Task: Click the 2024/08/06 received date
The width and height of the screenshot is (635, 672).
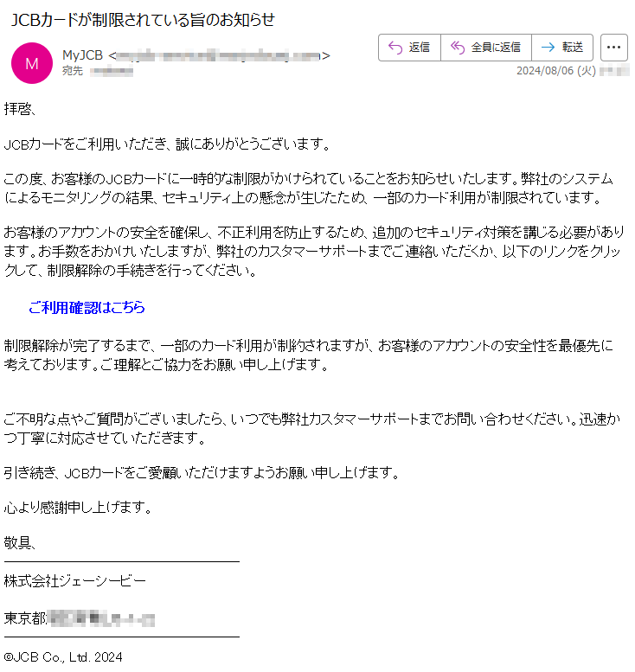Action: 555,71
